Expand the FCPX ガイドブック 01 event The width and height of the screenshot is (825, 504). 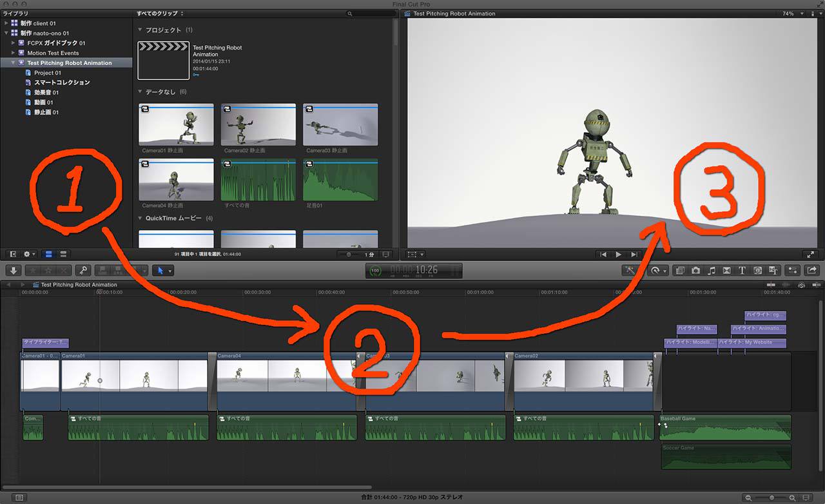point(13,43)
